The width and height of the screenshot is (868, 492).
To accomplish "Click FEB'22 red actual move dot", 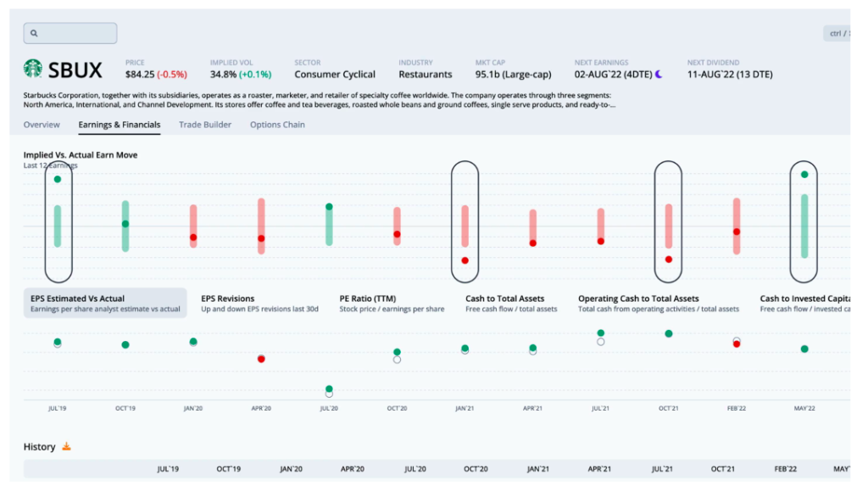I will (x=737, y=232).
